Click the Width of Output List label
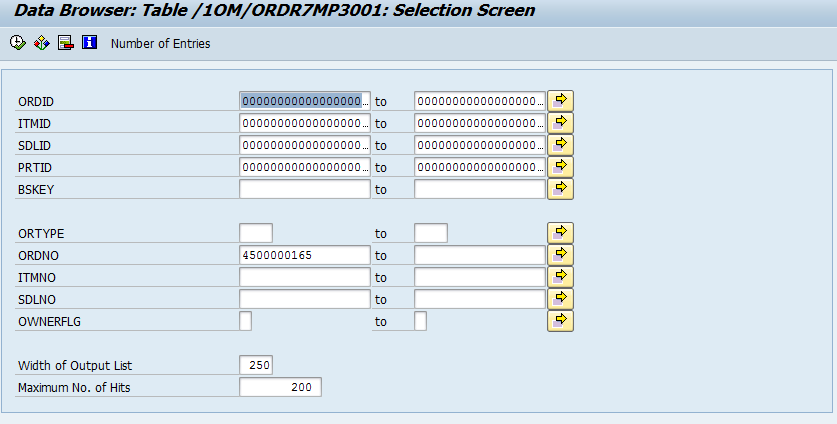The height and width of the screenshot is (424, 837). 75,366
